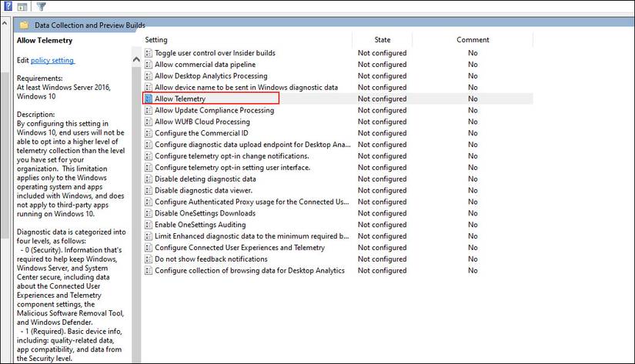Select Configure the Commercial ID setting
Screen dimensions: 635x364
point(201,133)
